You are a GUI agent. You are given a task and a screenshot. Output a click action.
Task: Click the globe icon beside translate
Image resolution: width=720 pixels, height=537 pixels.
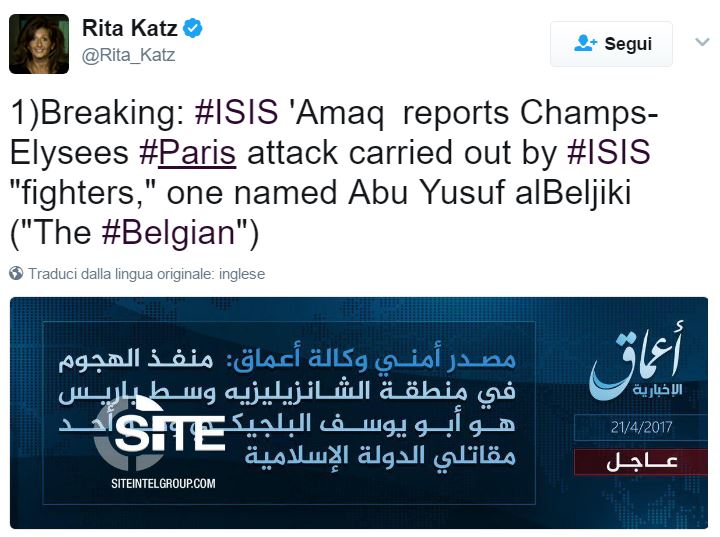[x=16, y=274]
